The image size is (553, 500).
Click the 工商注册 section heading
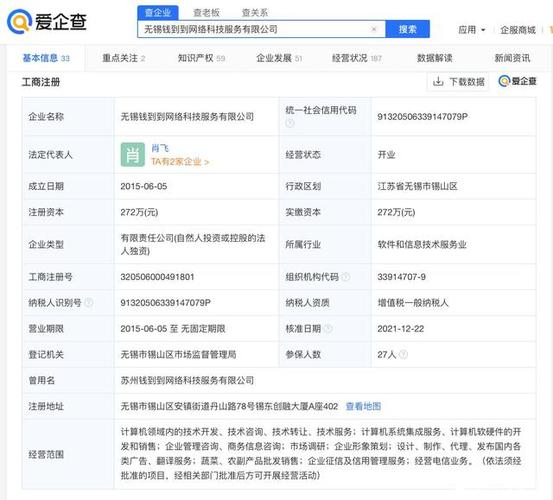pyautogui.click(x=41, y=82)
